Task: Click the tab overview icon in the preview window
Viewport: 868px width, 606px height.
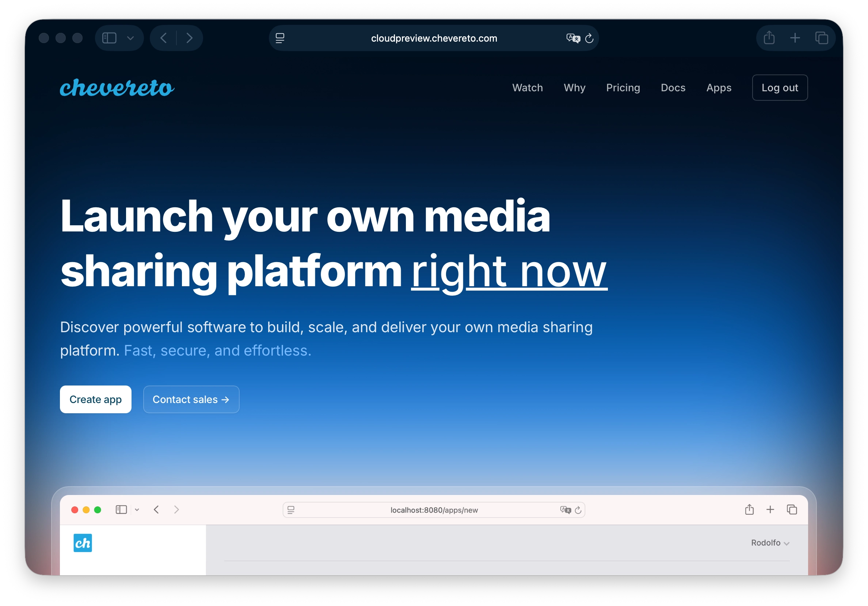Action: (792, 510)
